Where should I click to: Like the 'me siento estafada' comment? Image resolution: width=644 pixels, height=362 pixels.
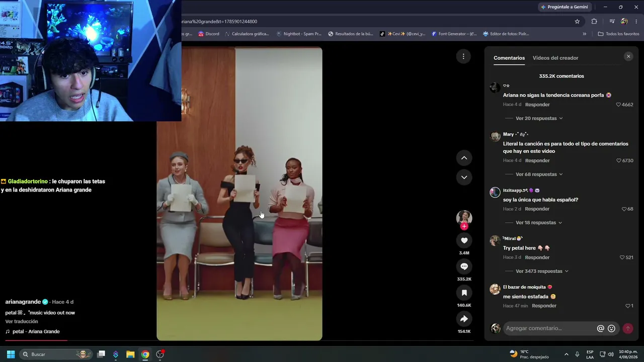pos(628,306)
